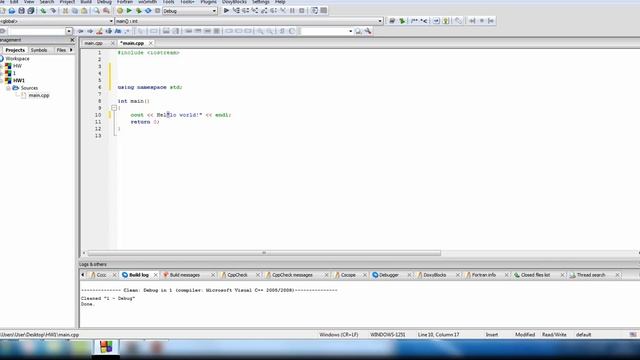Click the Line 10, Column 17 status field
This screenshot has height=360, width=640.
click(x=439, y=335)
